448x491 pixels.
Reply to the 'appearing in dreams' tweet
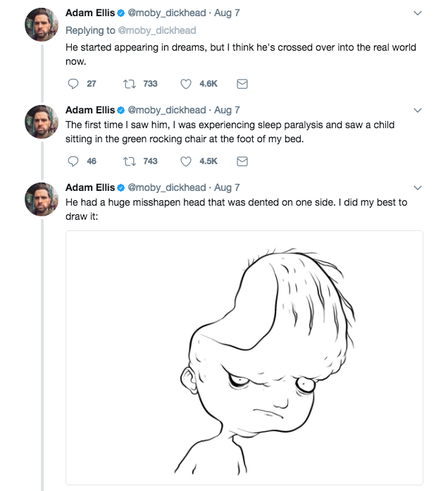pos(73,84)
